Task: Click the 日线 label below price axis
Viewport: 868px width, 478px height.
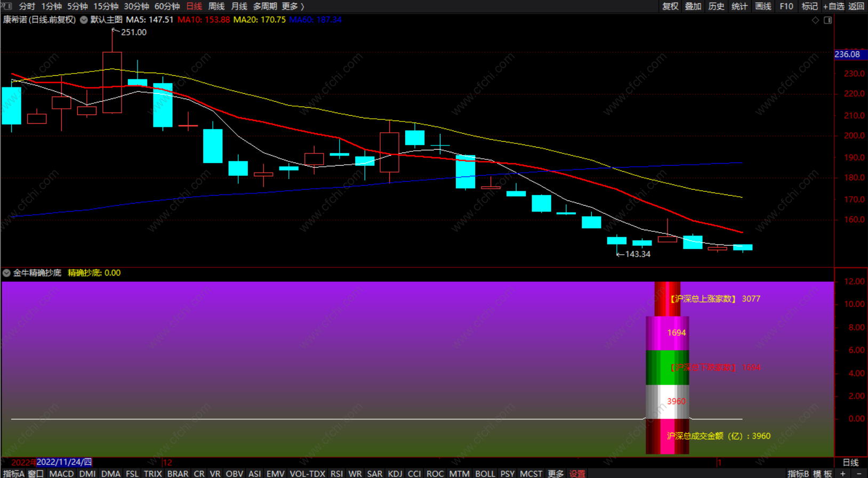Action: click(x=850, y=463)
